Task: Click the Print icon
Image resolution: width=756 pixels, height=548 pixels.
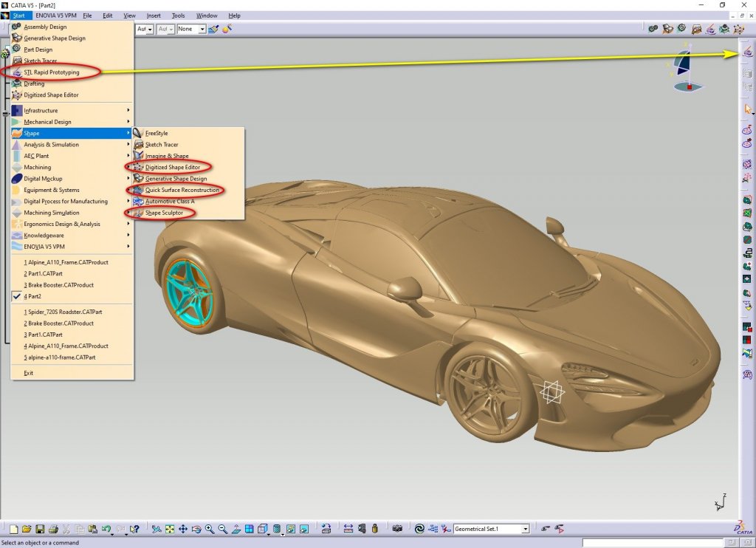Action: [53, 529]
